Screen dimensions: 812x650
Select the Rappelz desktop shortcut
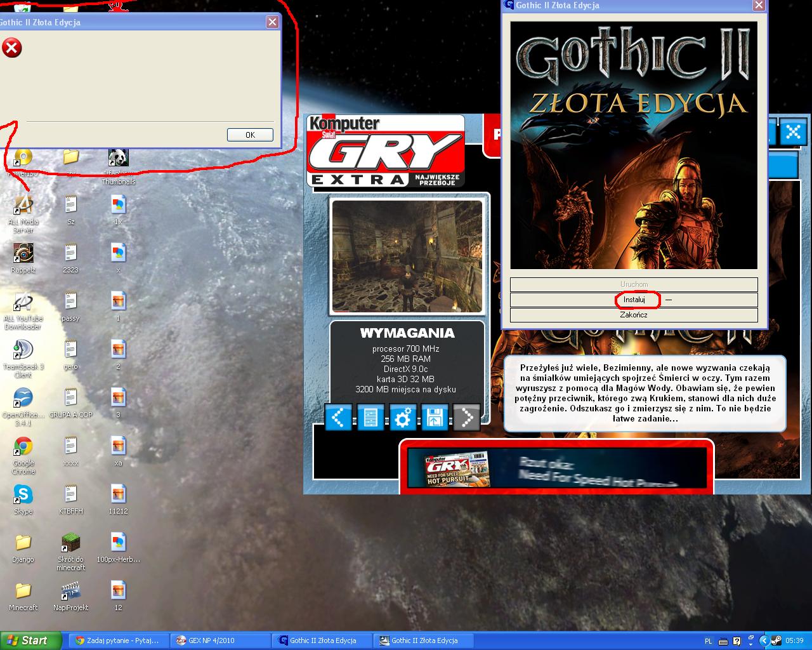(x=23, y=258)
